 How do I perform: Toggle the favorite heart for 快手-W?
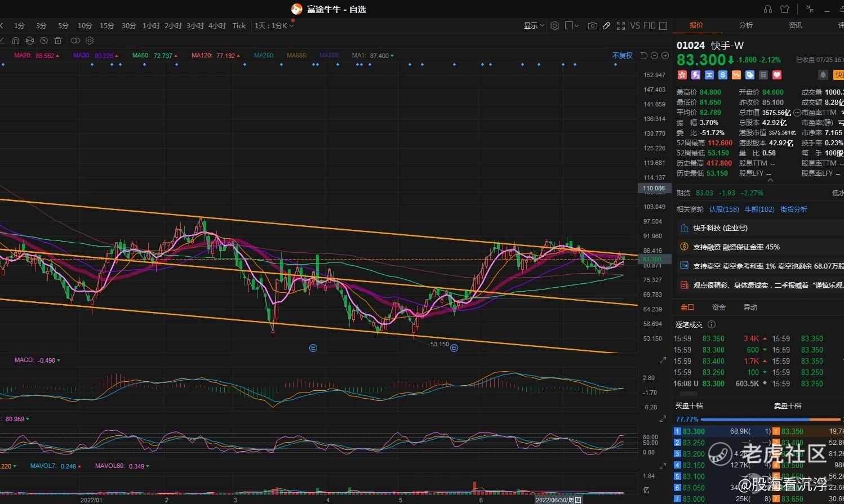pyautogui.click(x=777, y=75)
